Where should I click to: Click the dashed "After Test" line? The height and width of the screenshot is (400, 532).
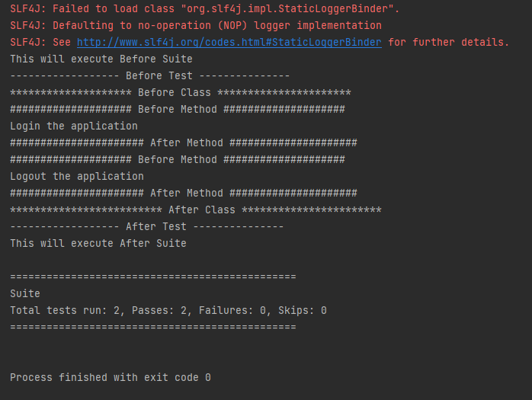146,227
